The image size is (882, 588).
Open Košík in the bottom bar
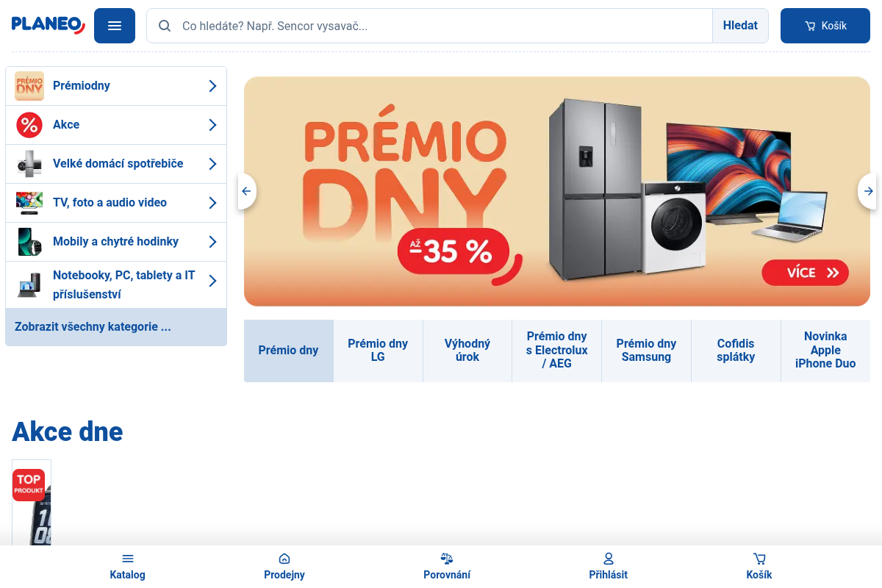point(759,567)
